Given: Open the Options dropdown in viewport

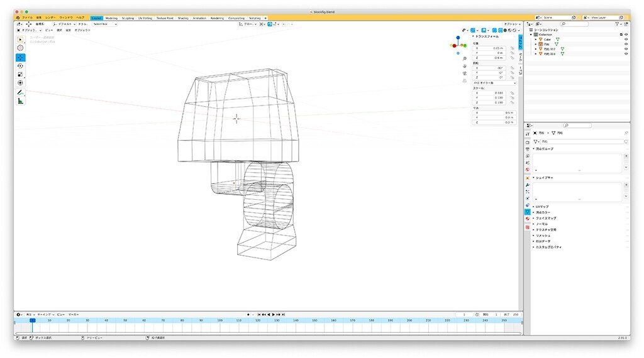Looking at the screenshot, I should point(512,24).
